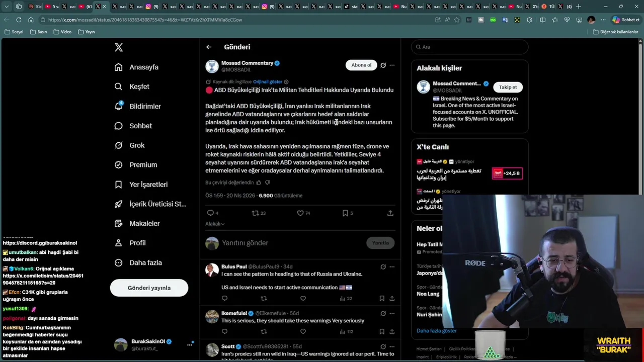The height and width of the screenshot is (362, 644).
Task: Click Yanıtla button
Action: pyautogui.click(x=380, y=243)
